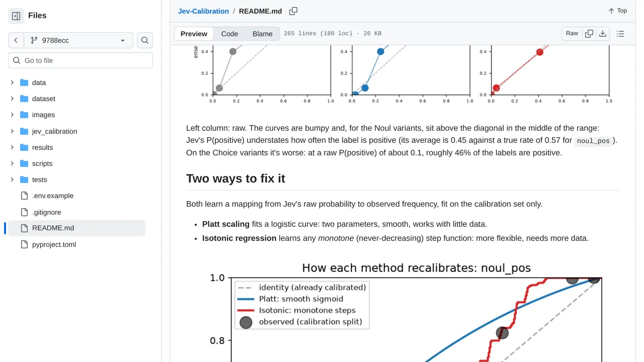
Task: Copy raw file contents icon
Action: (589, 34)
